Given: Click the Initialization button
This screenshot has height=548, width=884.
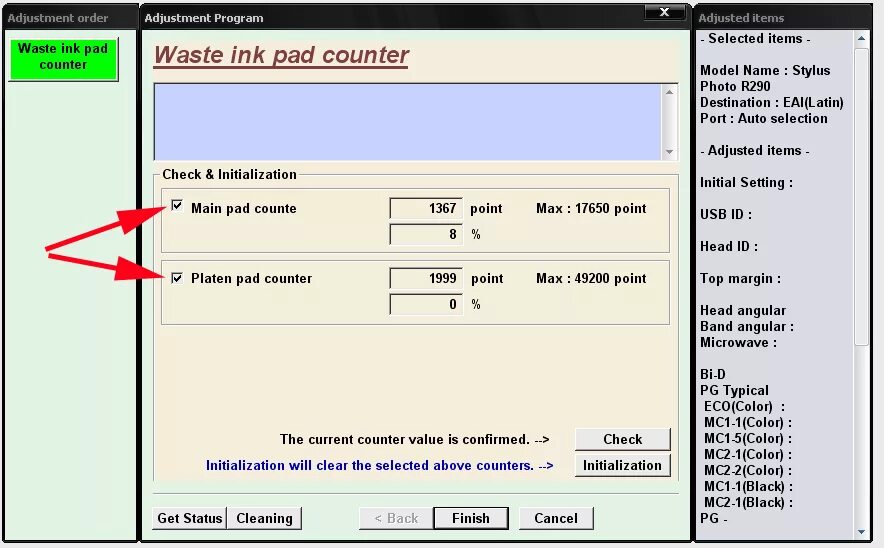Looking at the screenshot, I should click(x=622, y=465).
